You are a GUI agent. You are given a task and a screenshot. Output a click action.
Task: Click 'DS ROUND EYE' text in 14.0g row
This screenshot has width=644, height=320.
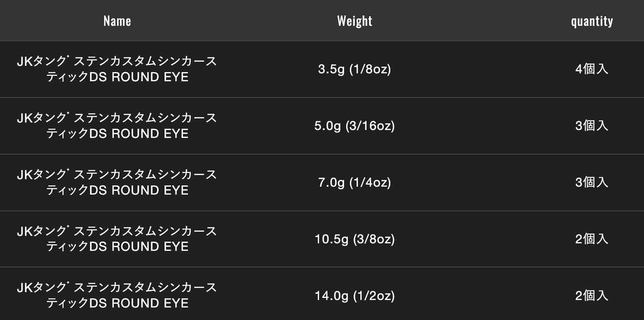click(x=139, y=303)
